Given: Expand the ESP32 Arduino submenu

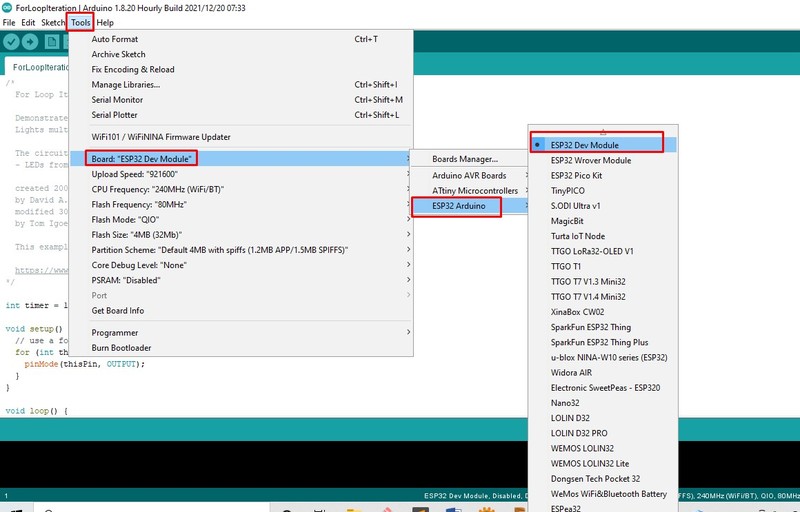Looking at the screenshot, I should 469,206.
